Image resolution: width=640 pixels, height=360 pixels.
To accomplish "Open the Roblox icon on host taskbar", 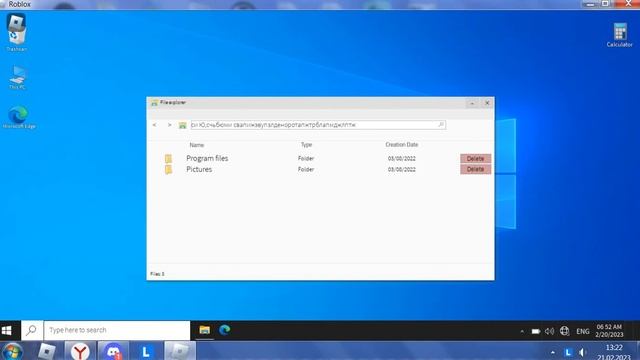I will point(47,351).
